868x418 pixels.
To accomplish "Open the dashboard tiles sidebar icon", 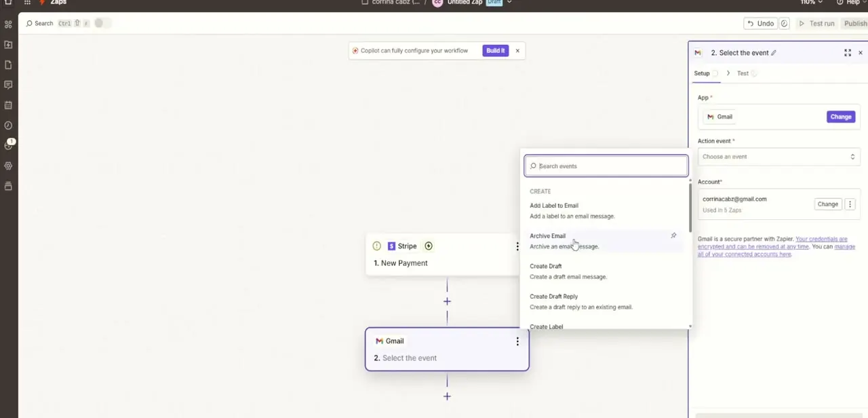I will coord(8,24).
